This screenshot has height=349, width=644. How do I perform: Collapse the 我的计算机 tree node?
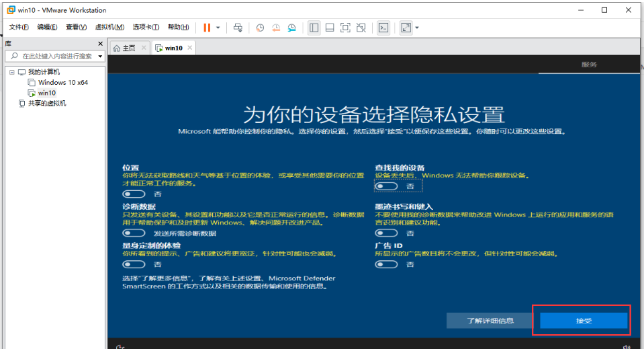tap(12, 72)
